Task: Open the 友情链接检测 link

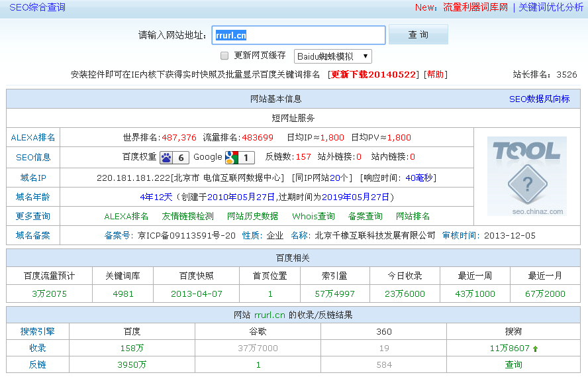Action: click(187, 216)
